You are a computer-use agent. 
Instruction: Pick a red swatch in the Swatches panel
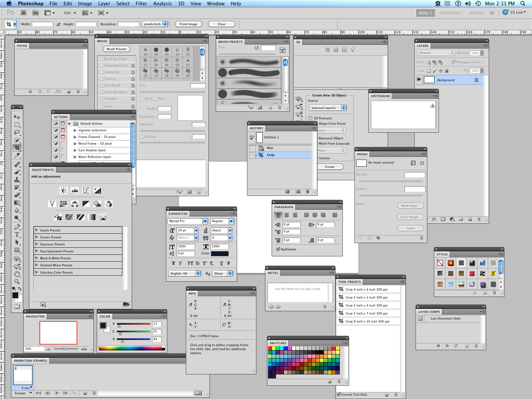click(x=270, y=348)
